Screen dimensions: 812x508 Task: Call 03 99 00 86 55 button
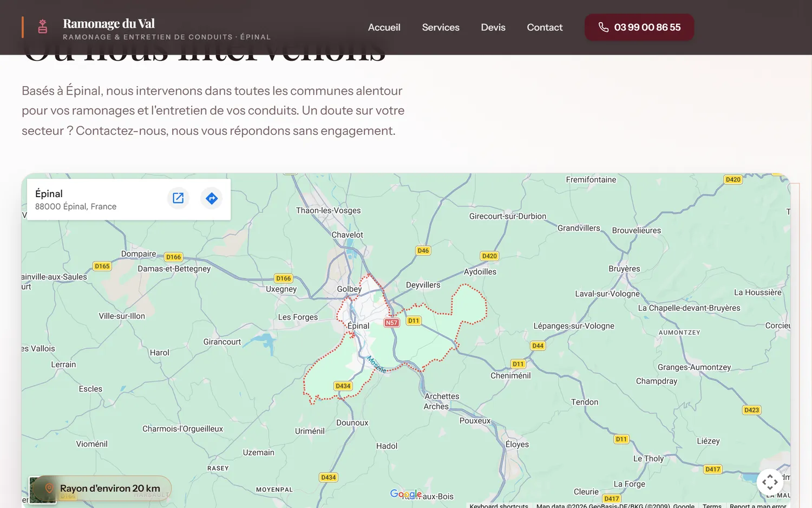pyautogui.click(x=639, y=27)
